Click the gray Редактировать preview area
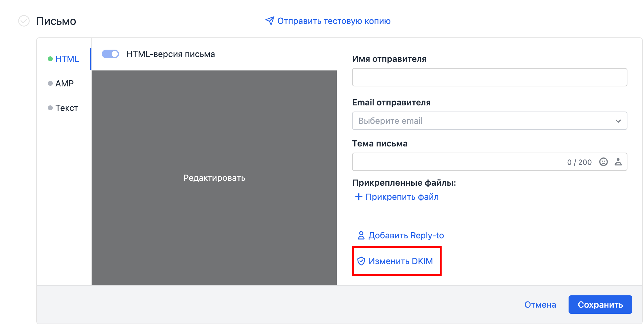Viewport: 644px width, 326px height. [214, 178]
